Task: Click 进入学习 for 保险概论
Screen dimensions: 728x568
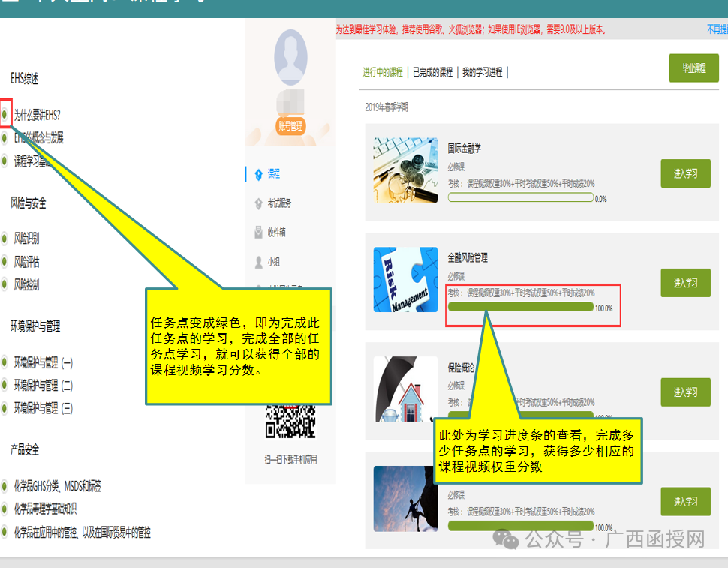Action: click(x=685, y=392)
